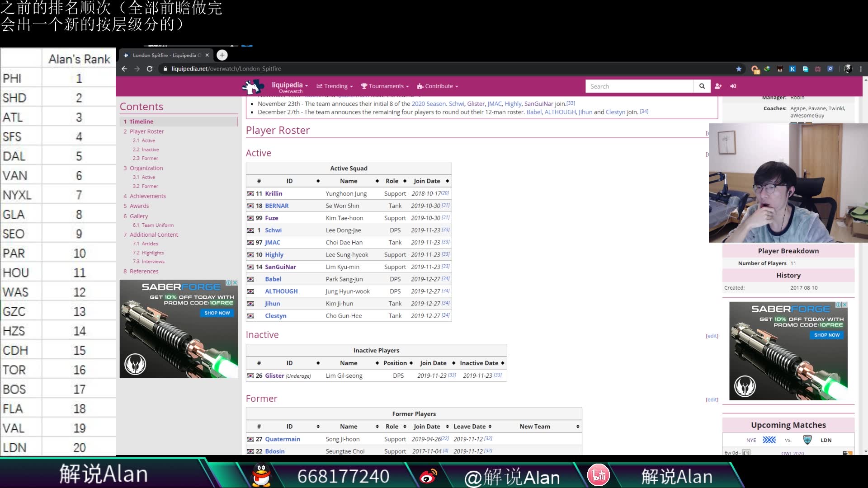Click the search magnifier button

(702, 86)
